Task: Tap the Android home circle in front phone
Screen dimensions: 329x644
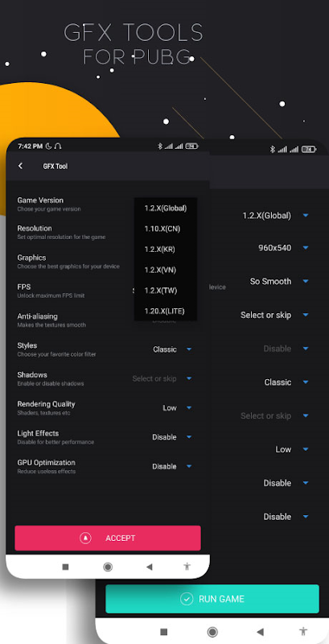Action: pos(108,567)
